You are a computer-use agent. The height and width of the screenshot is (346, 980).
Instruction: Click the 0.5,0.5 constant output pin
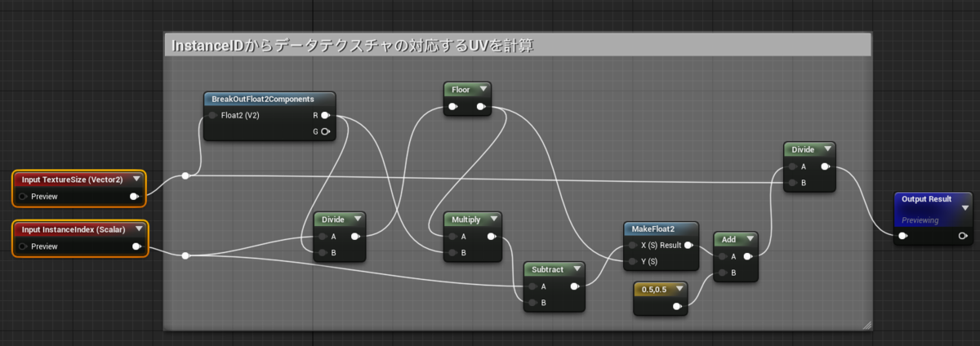677,307
